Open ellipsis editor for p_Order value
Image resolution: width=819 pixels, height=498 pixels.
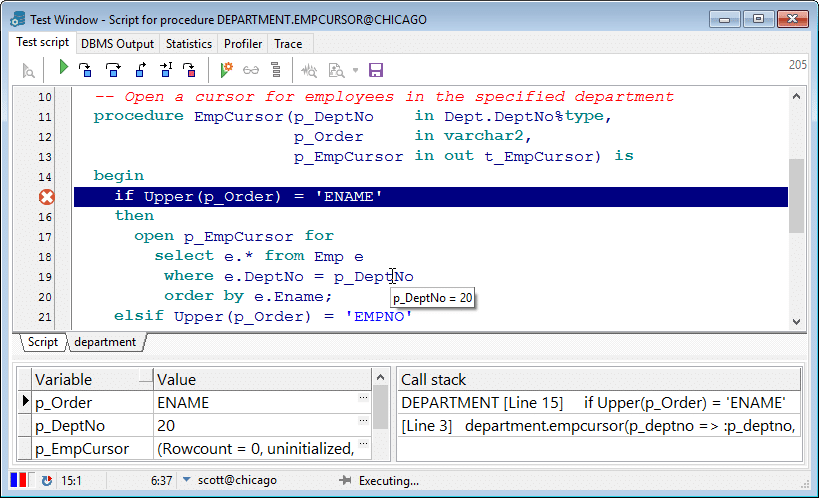pos(364,398)
